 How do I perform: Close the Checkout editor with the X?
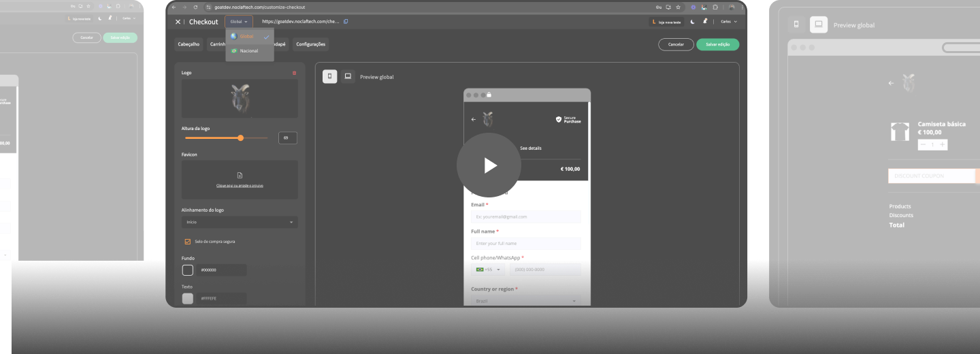click(178, 22)
